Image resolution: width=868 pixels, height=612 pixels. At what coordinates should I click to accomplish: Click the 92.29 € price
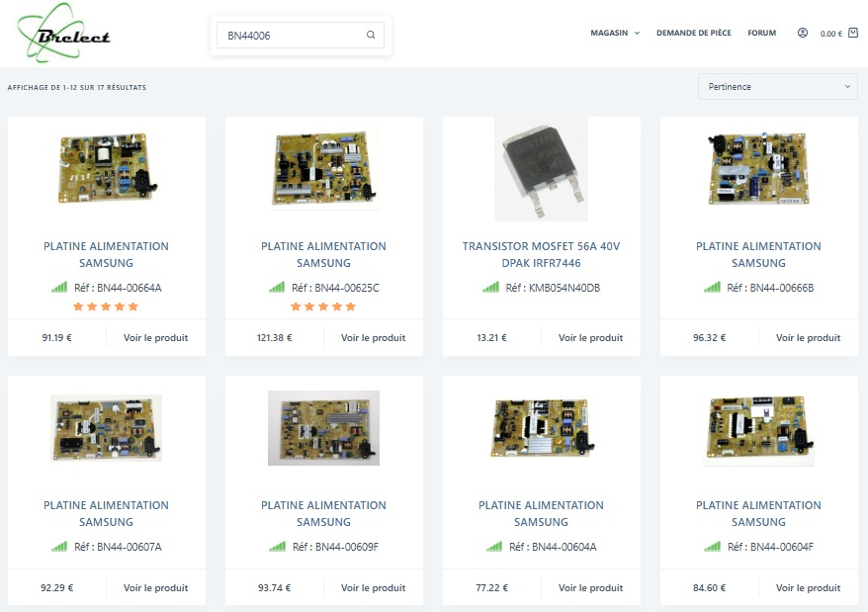(x=56, y=587)
